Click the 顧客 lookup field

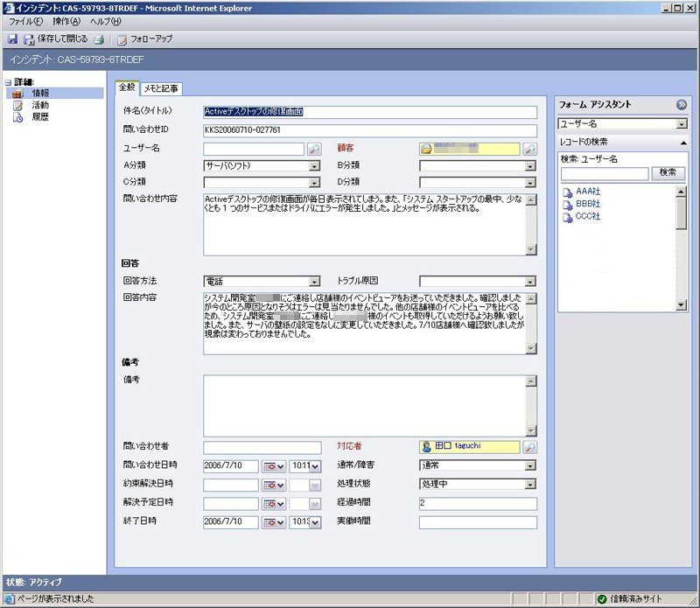(x=470, y=149)
